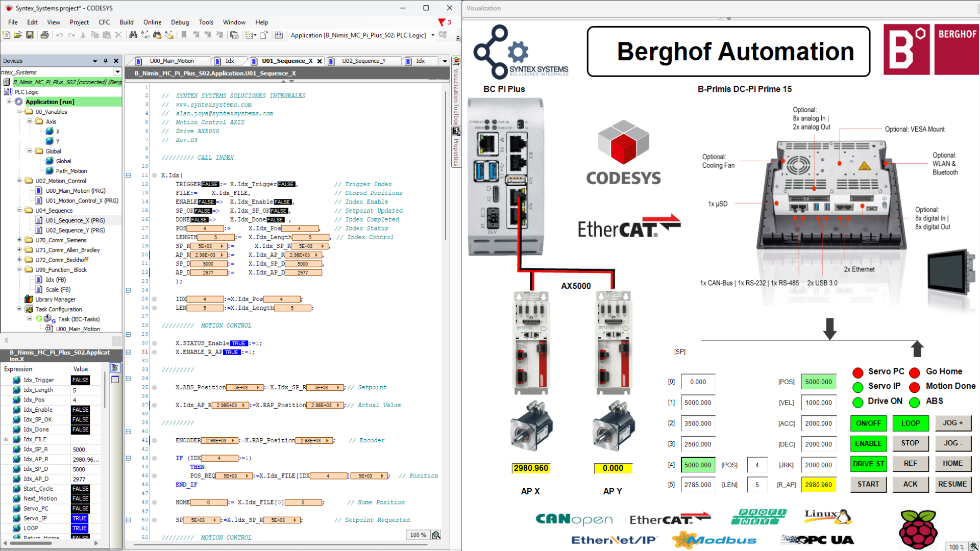Click the RESUME button in visualization
The width and height of the screenshot is (980, 551).
(x=953, y=484)
